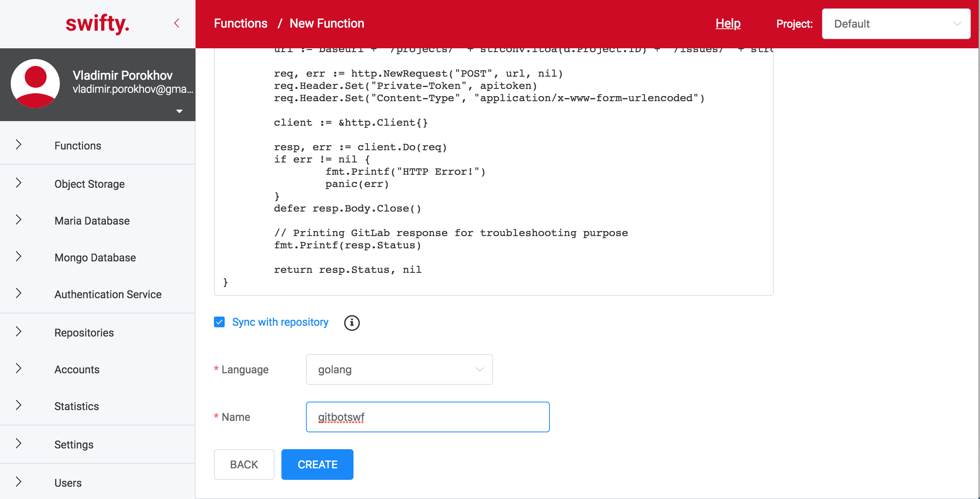
Task: Click chevron icon beside Object Storage
Action: point(18,183)
